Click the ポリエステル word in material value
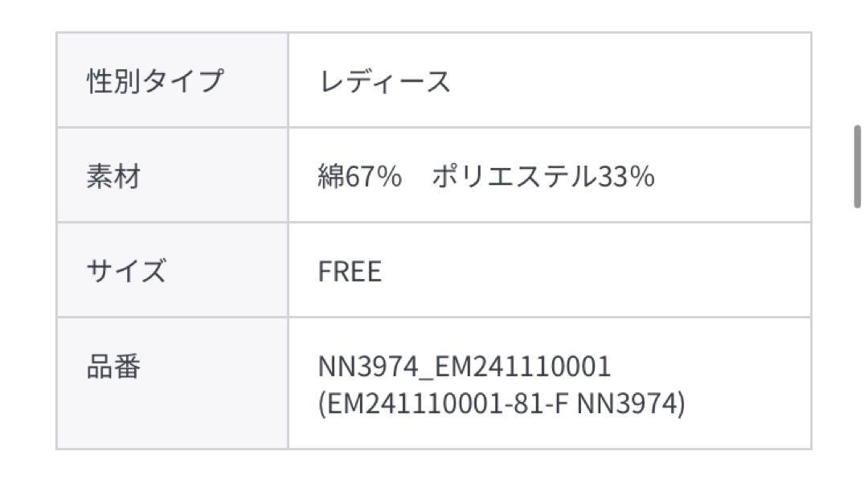 point(514,176)
